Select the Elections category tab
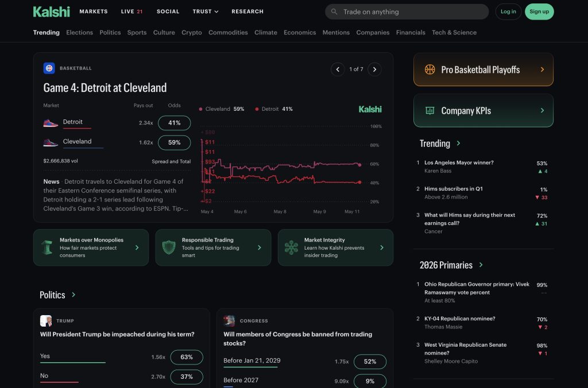 pos(79,33)
